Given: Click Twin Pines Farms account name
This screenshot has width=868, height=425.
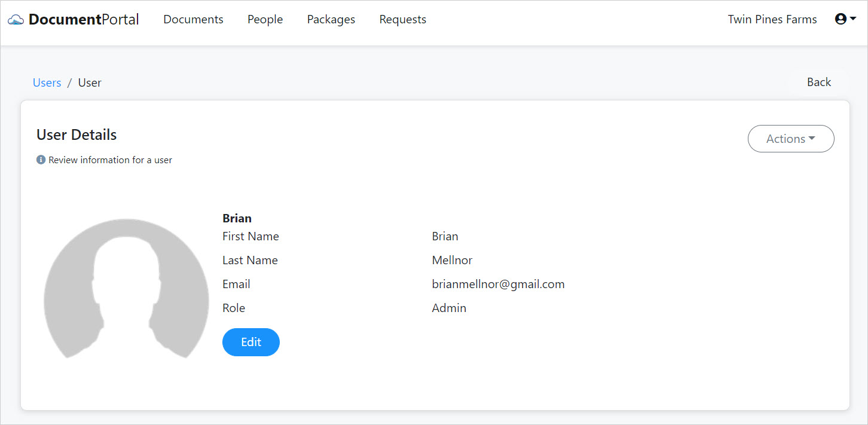Looking at the screenshot, I should [x=772, y=19].
